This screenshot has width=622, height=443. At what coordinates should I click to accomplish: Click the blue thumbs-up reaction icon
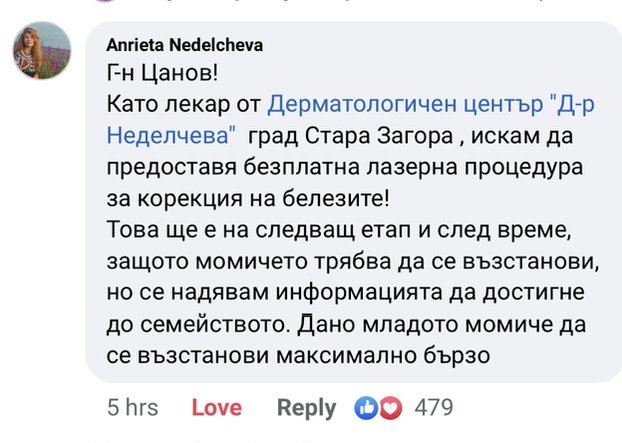coord(365,408)
